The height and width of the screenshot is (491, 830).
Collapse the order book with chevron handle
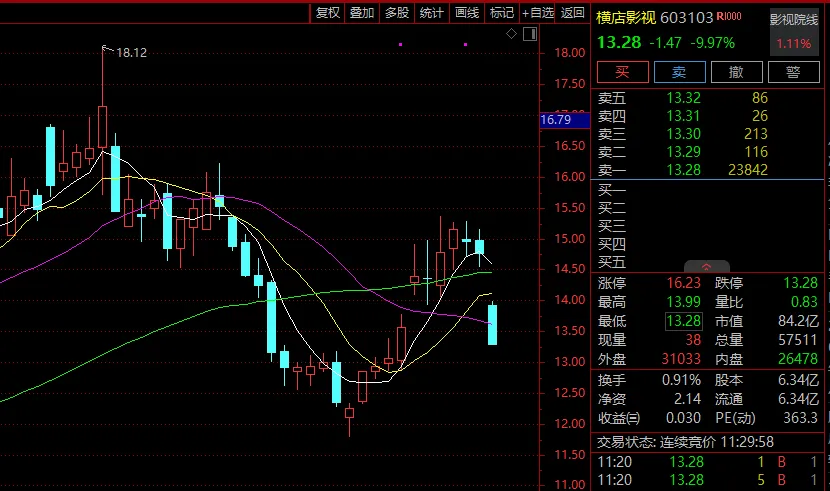(x=707, y=268)
